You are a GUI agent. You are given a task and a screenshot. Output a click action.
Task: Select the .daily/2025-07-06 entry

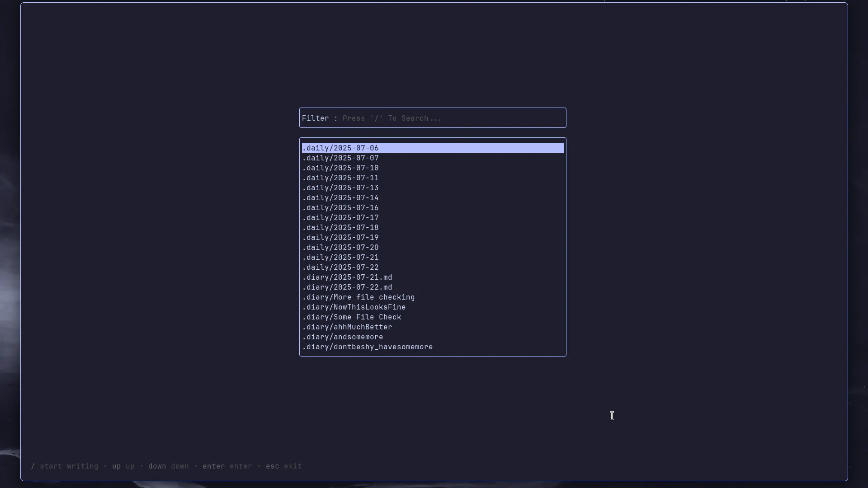(x=433, y=148)
